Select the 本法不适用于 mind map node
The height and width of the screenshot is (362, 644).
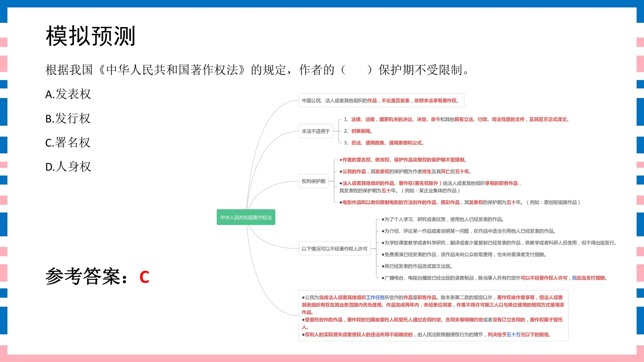(x=316, y=131)
